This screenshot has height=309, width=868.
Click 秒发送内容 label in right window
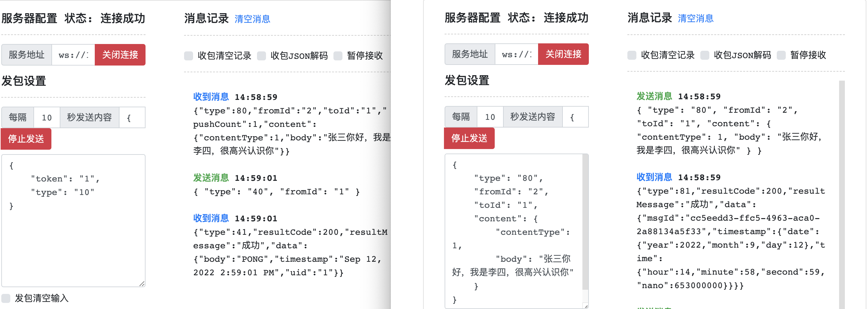tap(532, 117)
